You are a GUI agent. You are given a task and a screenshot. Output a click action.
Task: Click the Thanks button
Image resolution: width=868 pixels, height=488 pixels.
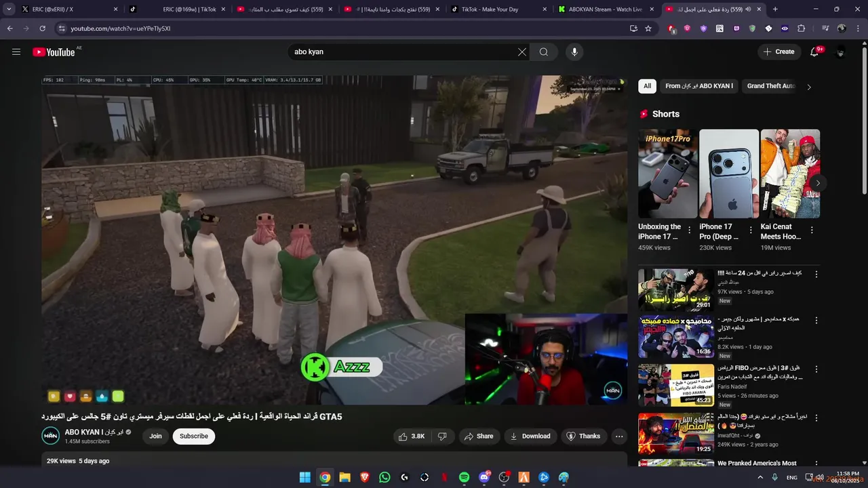click(x=583, y=436)
